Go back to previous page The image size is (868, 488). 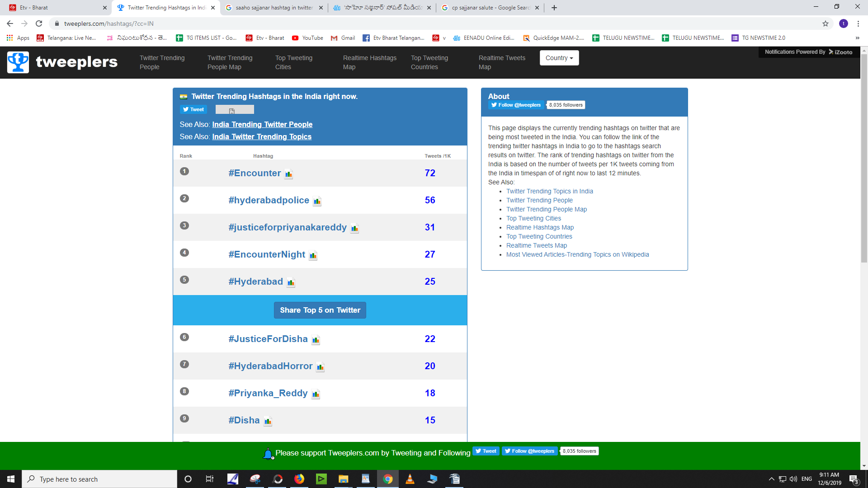pyautogui.click(x=10, y=23)
